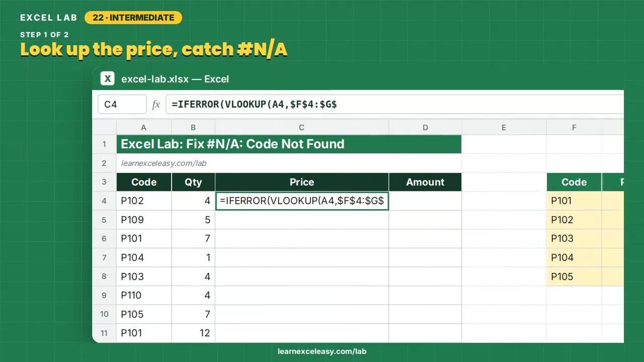Select column C header

(302, 128)
